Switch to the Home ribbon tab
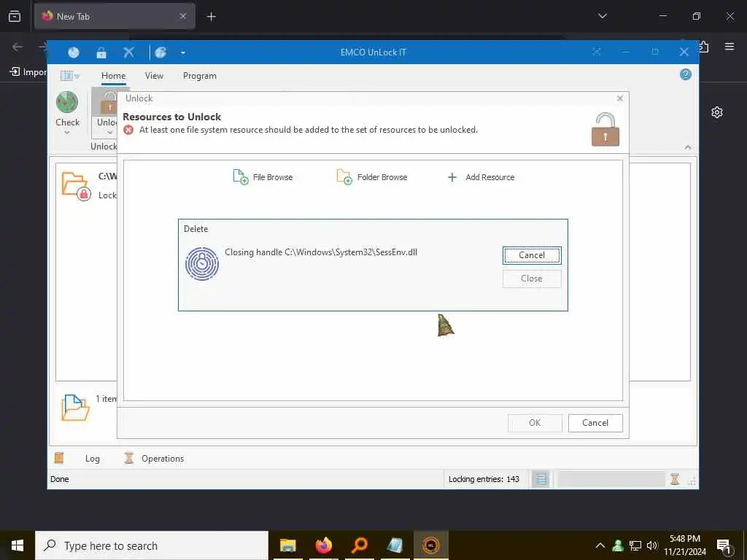The height and width of the screenshot is (560, 747). coord(113,76)
